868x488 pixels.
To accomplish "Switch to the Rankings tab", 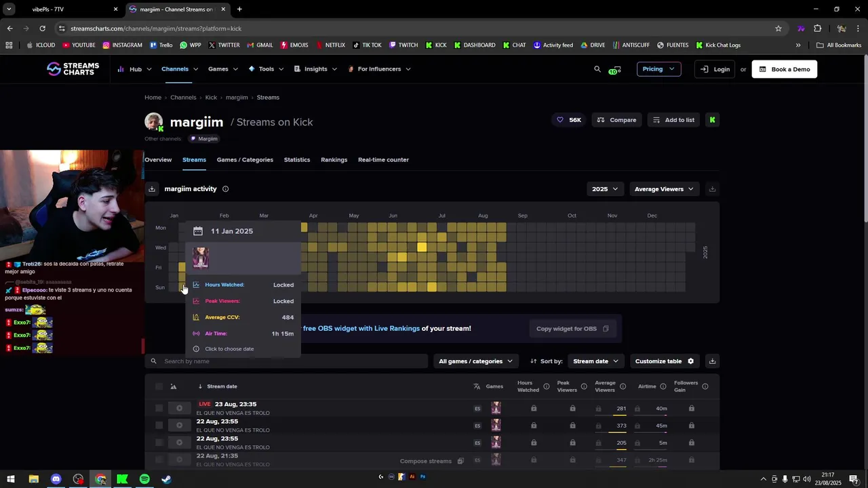I will pyautogui.click(x=334, y=160).
